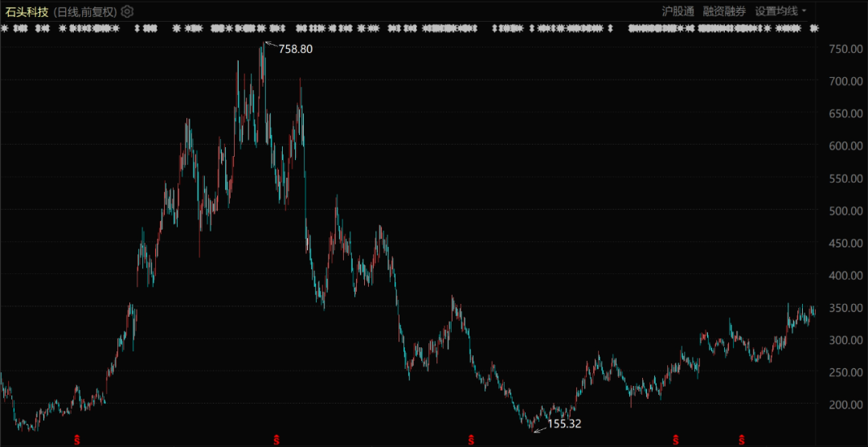Click the far-right star event marker
868x447 pixels.
tap(813, 28)
